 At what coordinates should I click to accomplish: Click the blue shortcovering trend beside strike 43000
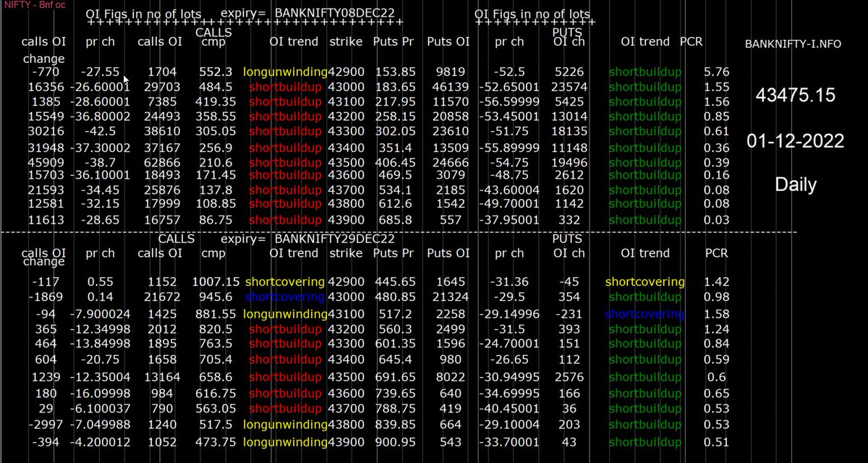point(285,297)
